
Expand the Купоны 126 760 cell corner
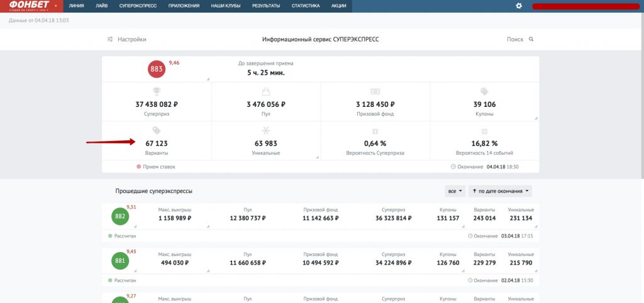pos(464,270)
